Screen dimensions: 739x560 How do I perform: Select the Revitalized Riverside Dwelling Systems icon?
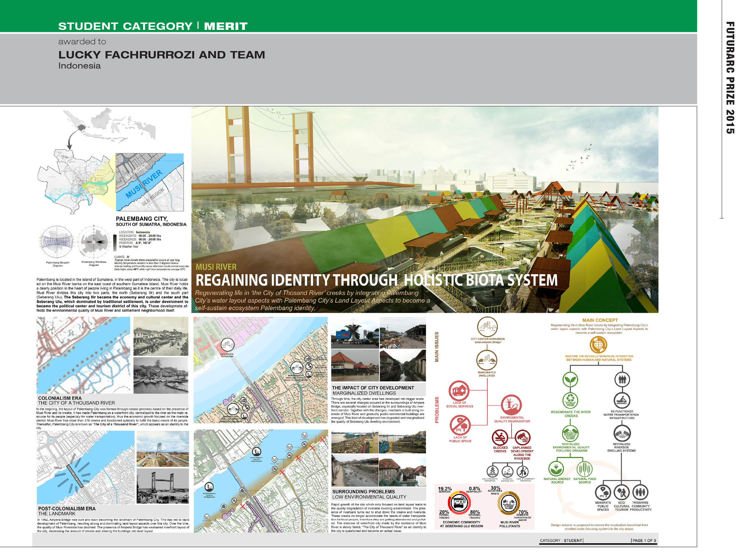(622, 434)
